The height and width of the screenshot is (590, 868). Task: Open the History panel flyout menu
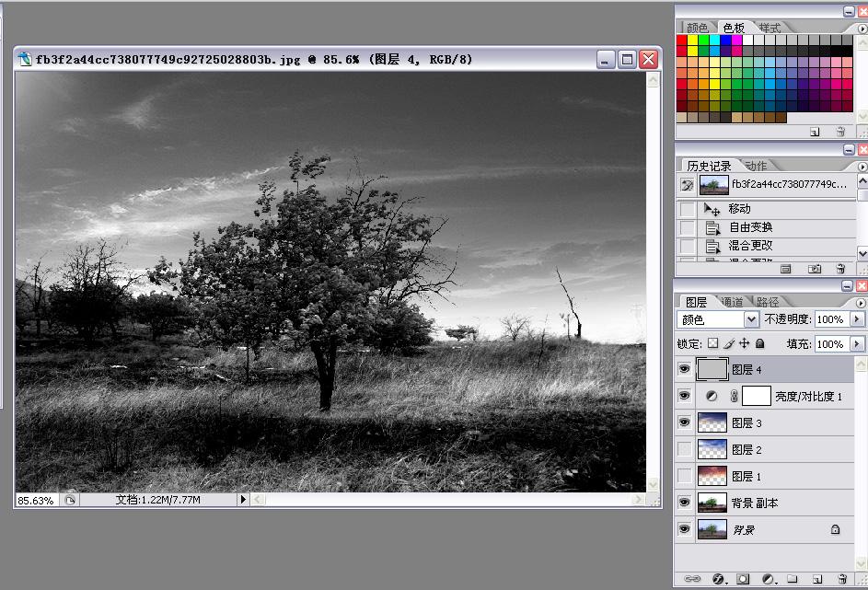862,166
